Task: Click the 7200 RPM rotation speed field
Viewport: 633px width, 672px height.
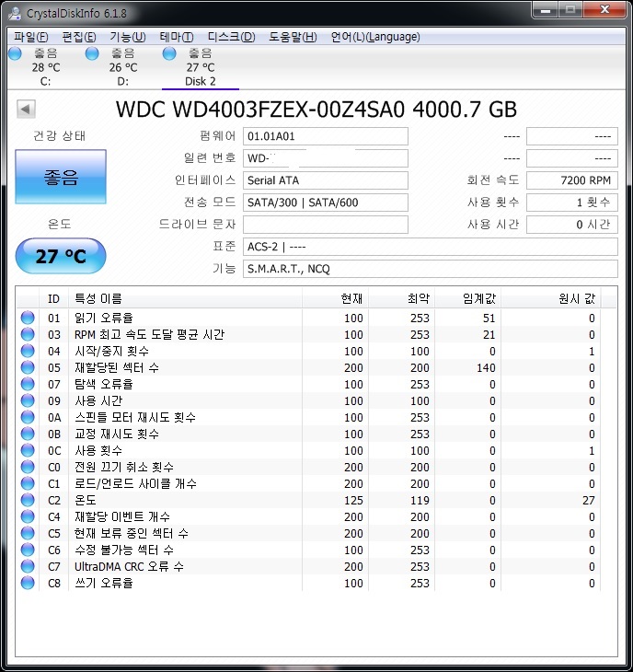Action: (572, 180)
